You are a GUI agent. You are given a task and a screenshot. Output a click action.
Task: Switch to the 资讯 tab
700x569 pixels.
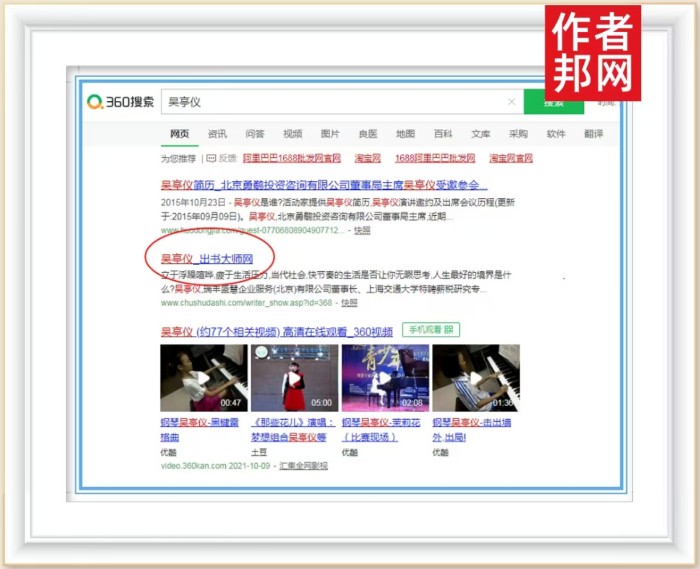click(217, 134)
